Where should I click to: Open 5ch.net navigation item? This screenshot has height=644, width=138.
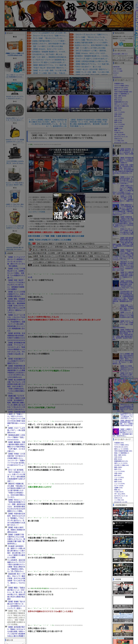[112, 30]
